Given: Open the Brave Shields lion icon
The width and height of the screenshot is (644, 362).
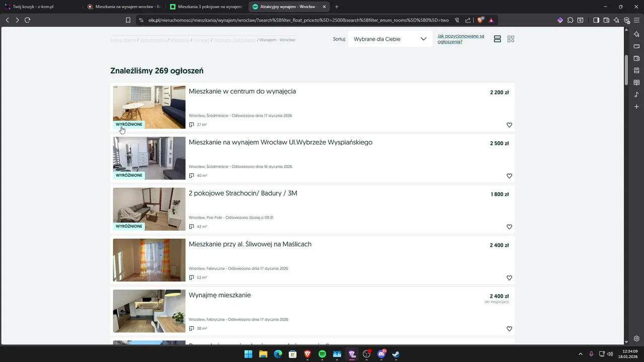Looking at the screenshot, I should [x=480, y=20].
